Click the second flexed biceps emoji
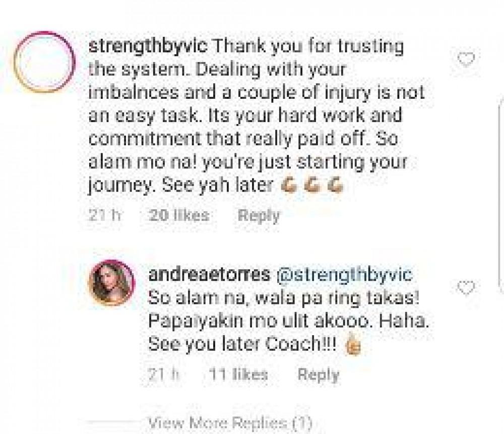Image resolution: width=504 pixels, height=434 pixels. pos(312,185)
